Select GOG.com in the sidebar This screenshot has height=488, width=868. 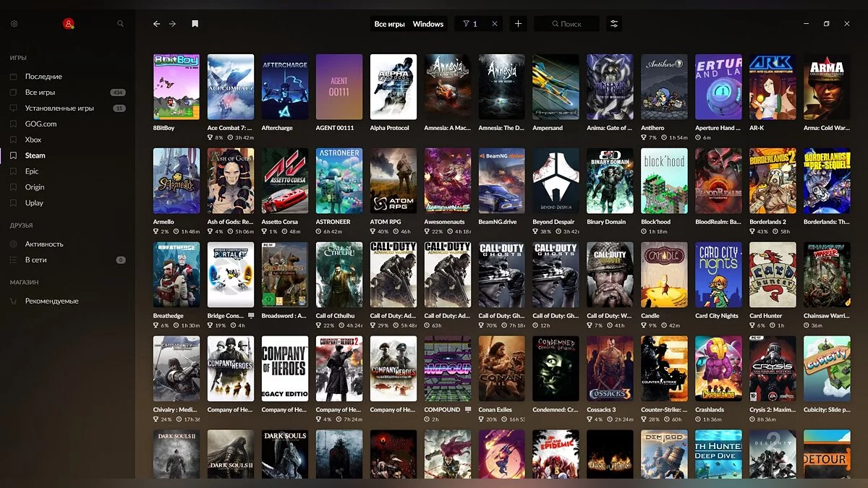tap(41, 124)
